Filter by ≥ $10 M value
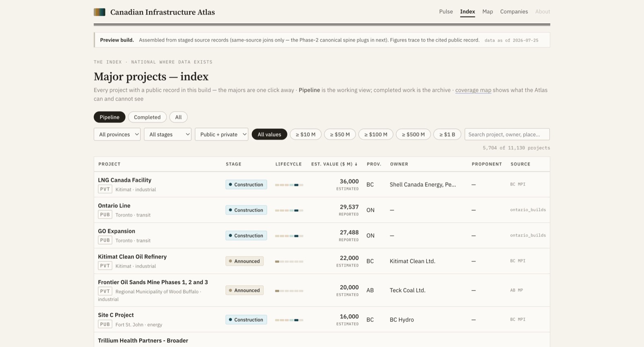 pos(305,134)
